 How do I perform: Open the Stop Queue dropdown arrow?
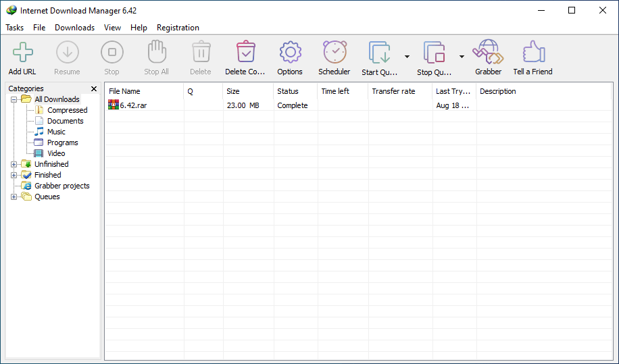(462, 57)
